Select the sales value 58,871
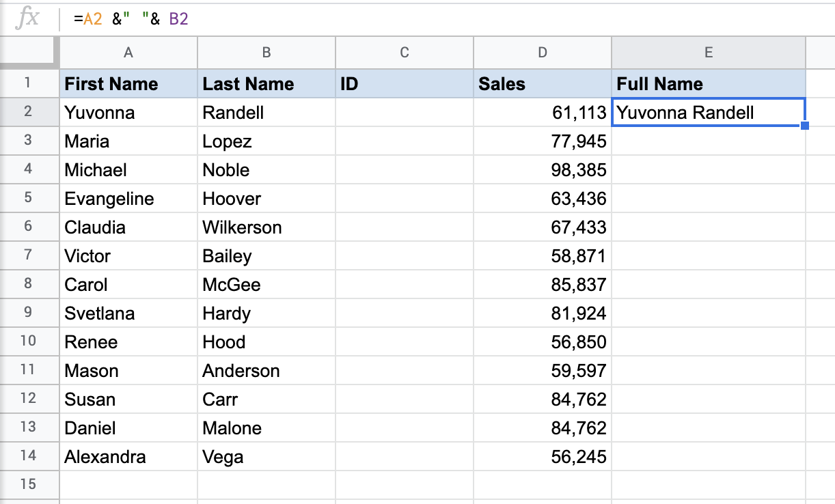Screen dimensions: 835x504 tap(543, 255)
